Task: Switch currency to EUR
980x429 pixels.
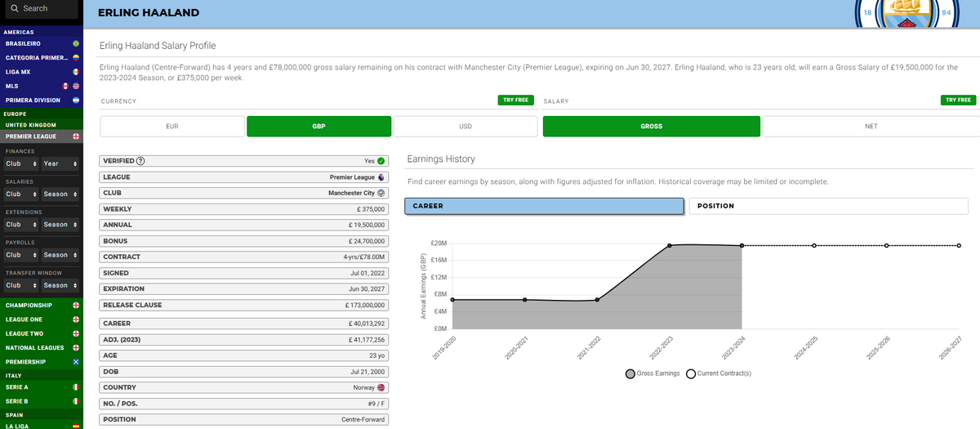Action: [171, 127]
